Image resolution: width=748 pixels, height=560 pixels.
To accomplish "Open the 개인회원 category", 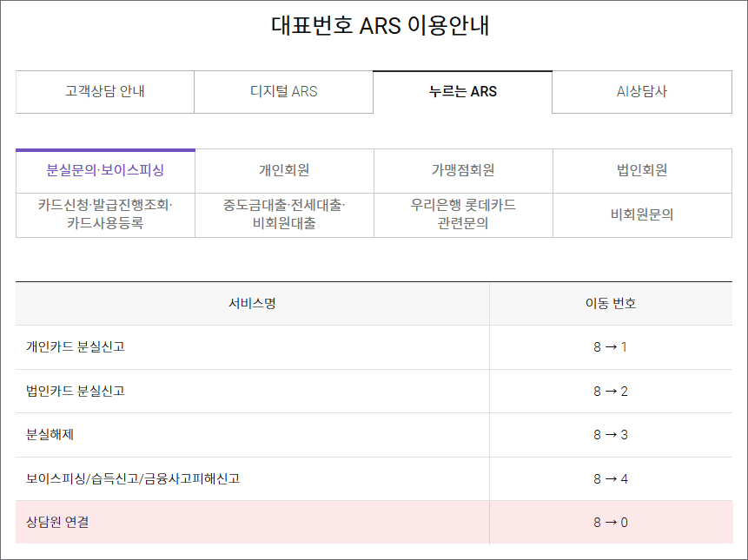I will (284, 170).
